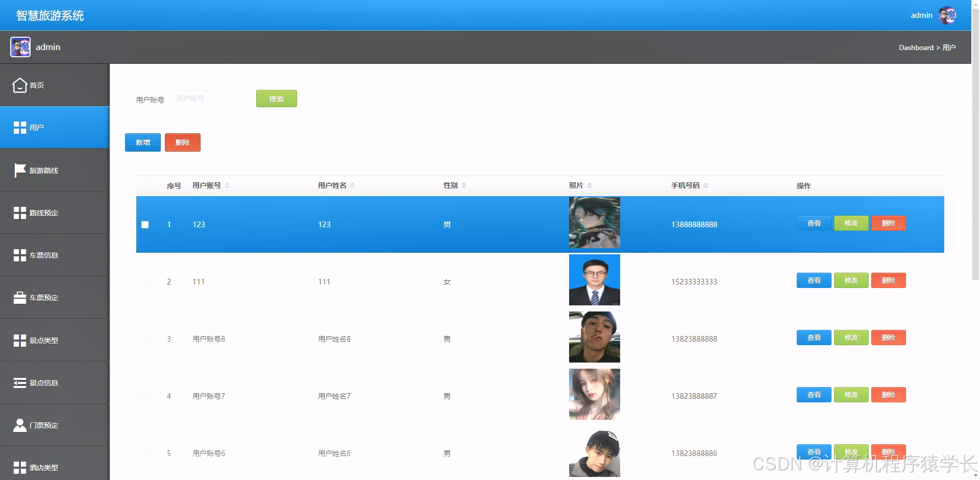
Task: Click 用户姓名6 cell
Action: (334, 453)
